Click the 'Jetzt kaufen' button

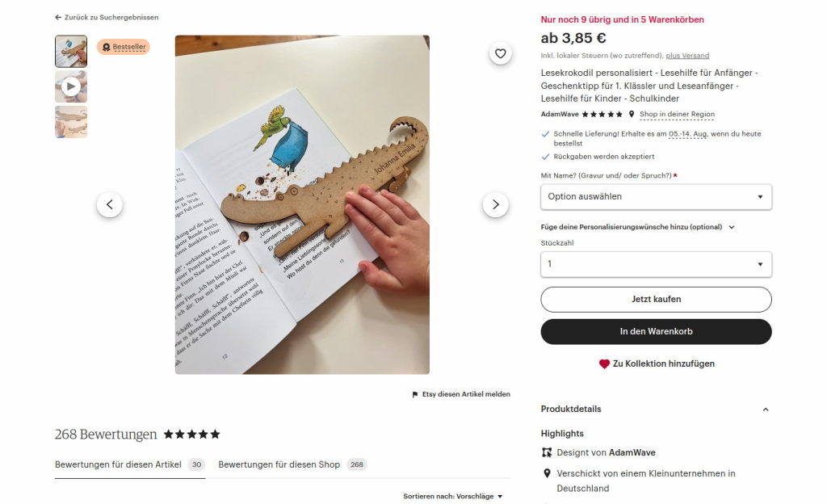pyautogui.click(x=656, y=300)
